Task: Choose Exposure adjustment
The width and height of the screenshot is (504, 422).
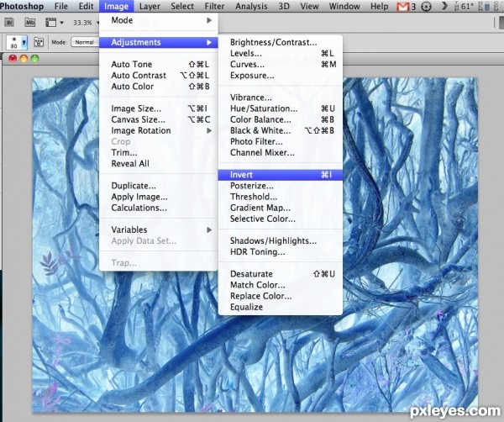Action: coord(281,76)
